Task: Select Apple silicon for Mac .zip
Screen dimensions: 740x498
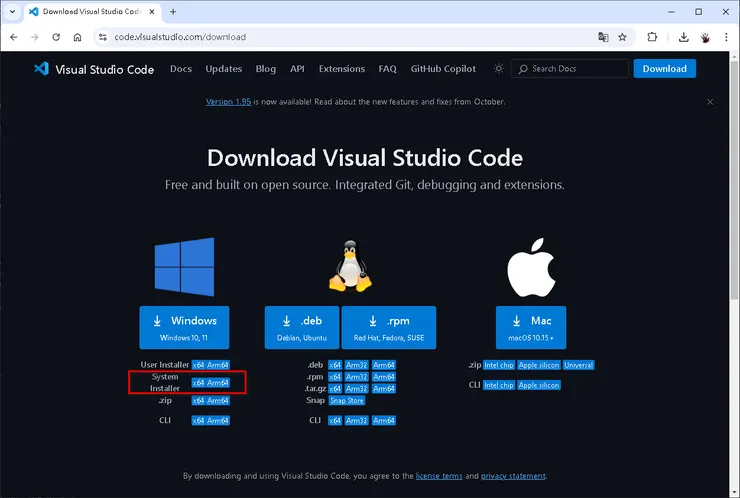Action: pyautogui.click(x=539, y=365)
